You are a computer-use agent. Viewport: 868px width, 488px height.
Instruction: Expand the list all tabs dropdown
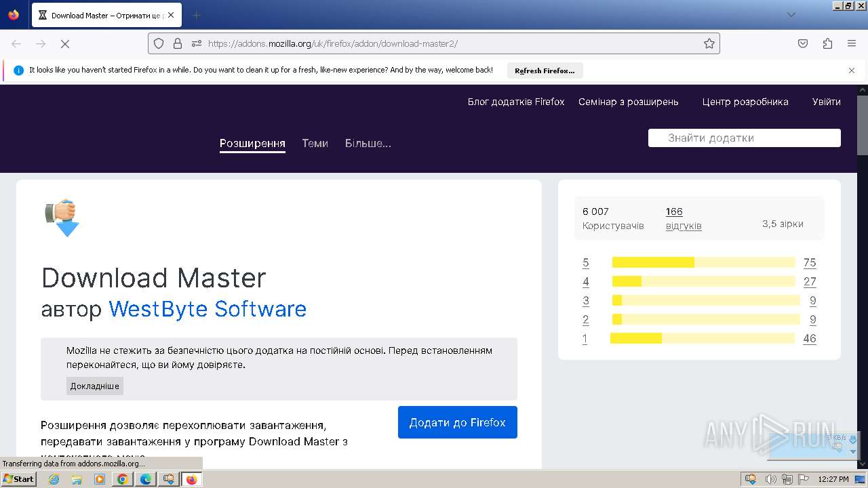tap(791, 15)
